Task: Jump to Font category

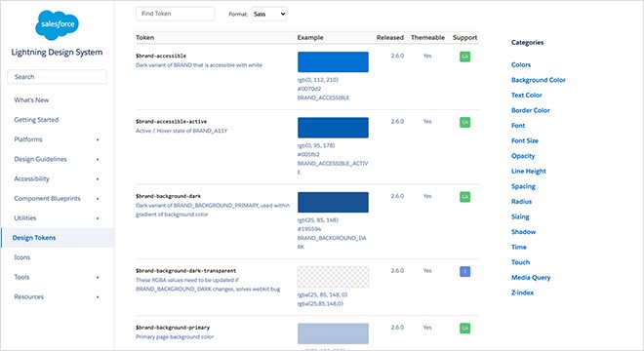Action: pos(518,126)
